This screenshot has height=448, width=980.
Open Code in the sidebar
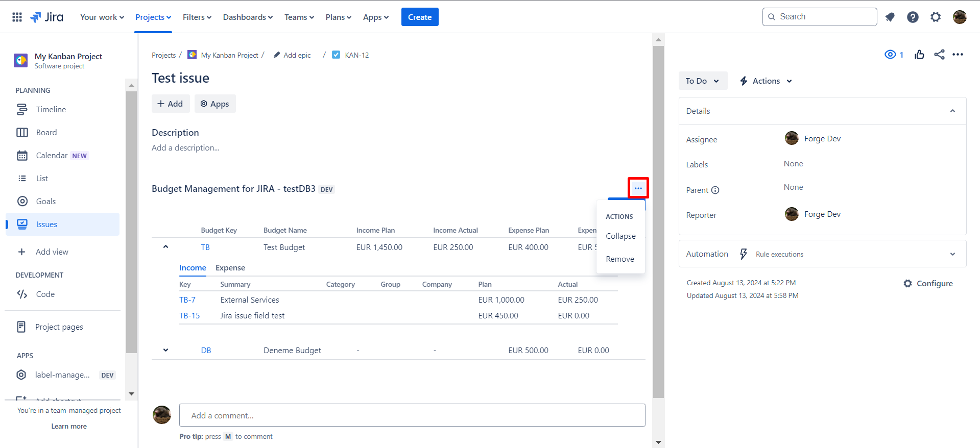pos(62,294)
